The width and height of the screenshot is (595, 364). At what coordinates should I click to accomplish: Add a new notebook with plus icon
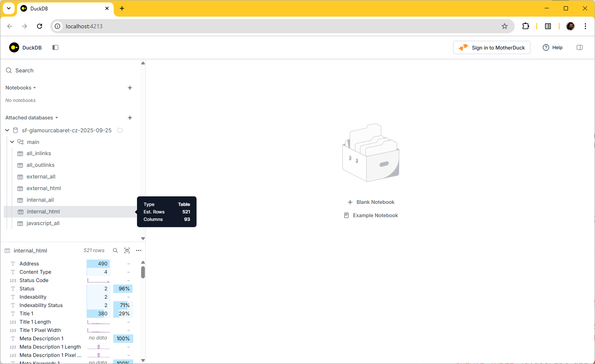[130, 88]
